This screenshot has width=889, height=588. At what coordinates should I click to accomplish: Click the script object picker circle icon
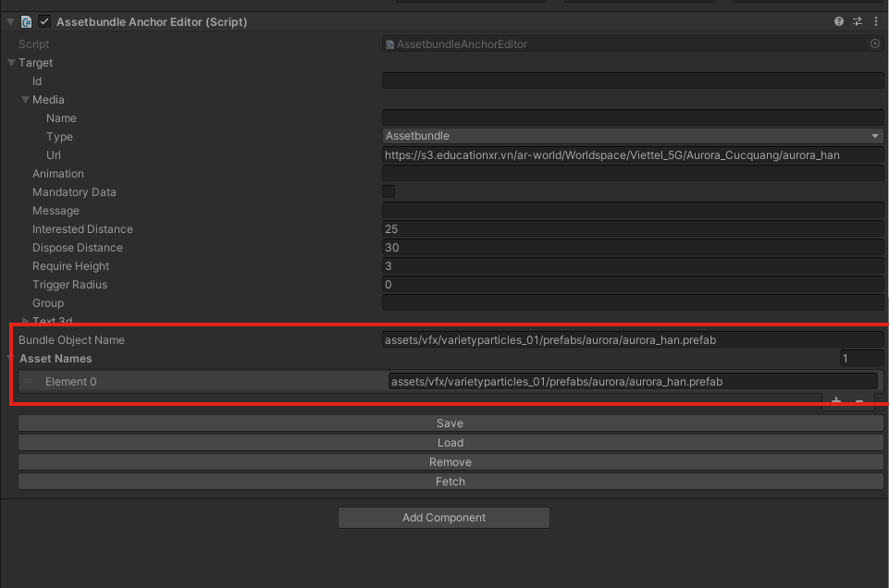coord(875,43)
